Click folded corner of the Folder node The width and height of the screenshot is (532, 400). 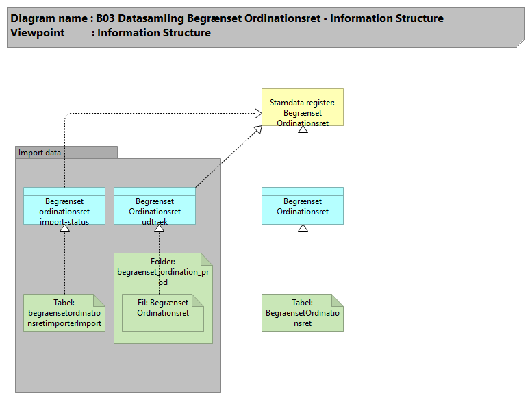(207, 259)
